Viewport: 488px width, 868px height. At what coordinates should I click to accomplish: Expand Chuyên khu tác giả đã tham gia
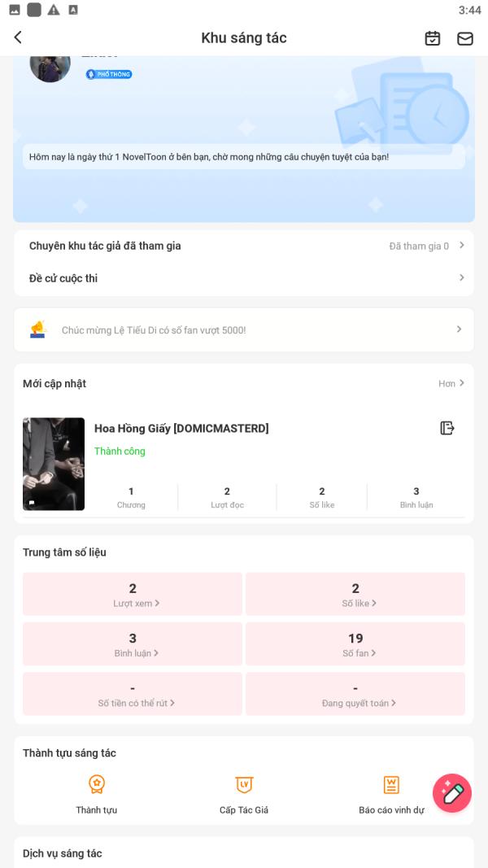(x=244, y=246)
